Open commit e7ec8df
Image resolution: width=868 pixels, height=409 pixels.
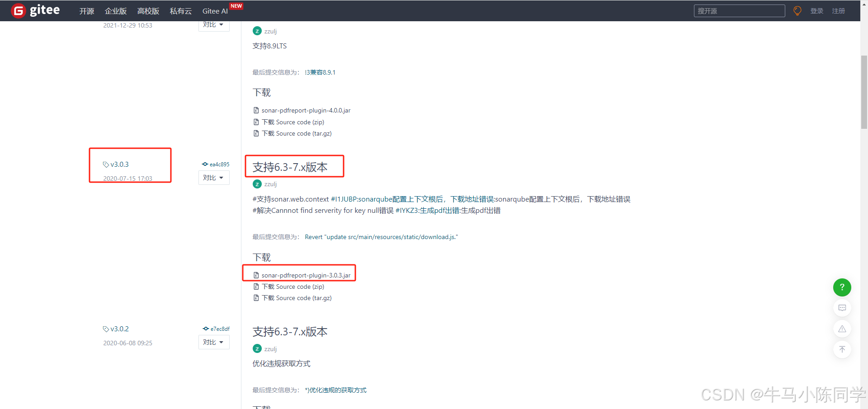coord(220,329)
